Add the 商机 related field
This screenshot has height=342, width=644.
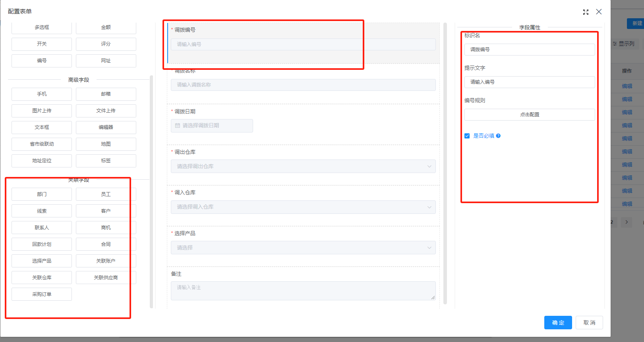[106, 228]
